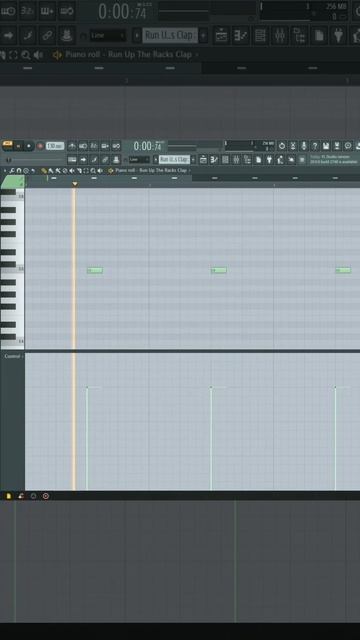Screen dimensions: 360x640
Task: Toggle the magnet snap icon in the bright piano roll
Action: pyautogui.click(x=19, y=171)
